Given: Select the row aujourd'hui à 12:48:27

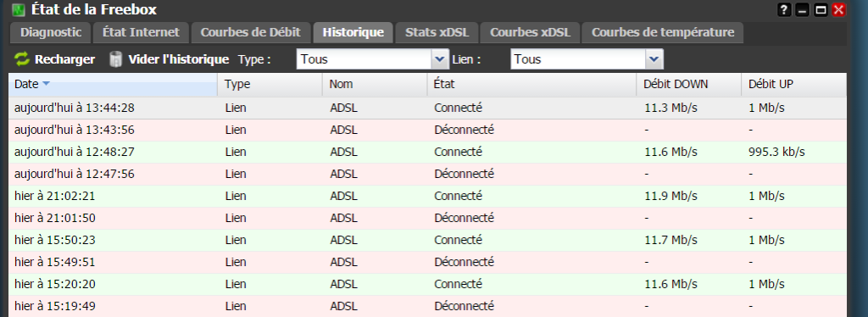Looking at the screenshot, I should pos(427,152).
